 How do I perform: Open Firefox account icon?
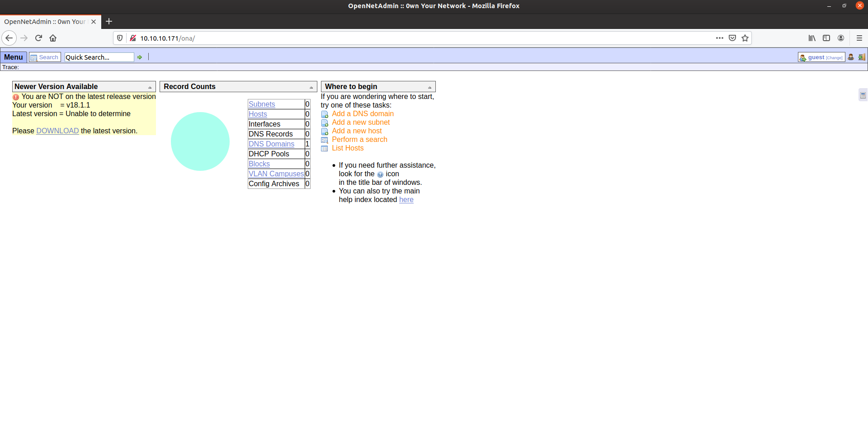click(x=841, y=38)
